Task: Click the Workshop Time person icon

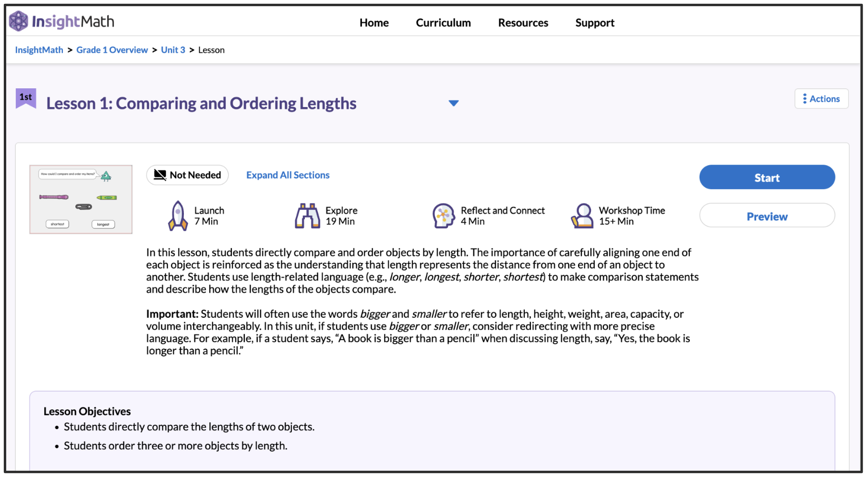Action: (x=582, y=216)
